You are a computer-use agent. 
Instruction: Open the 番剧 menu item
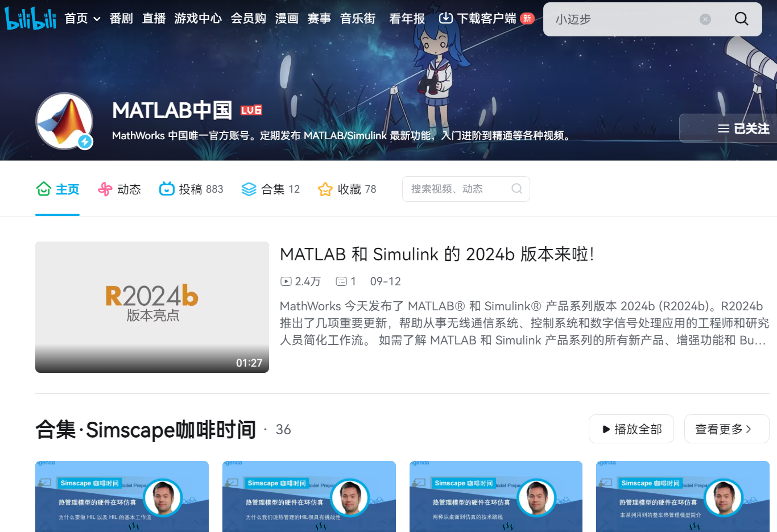pos(121,18)
